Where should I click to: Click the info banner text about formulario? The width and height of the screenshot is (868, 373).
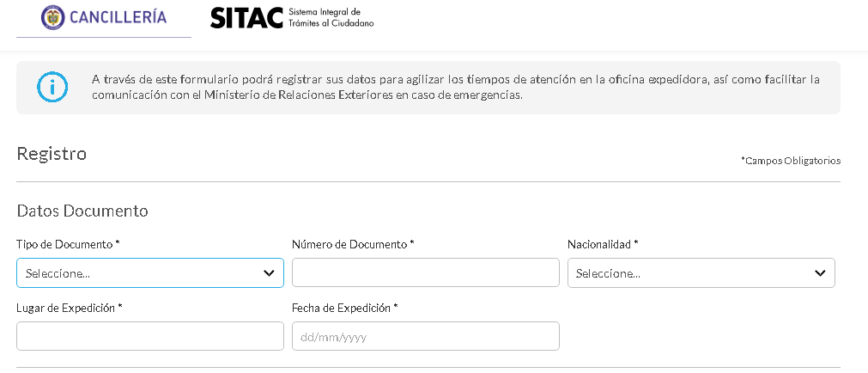click(x=456, y=87)
